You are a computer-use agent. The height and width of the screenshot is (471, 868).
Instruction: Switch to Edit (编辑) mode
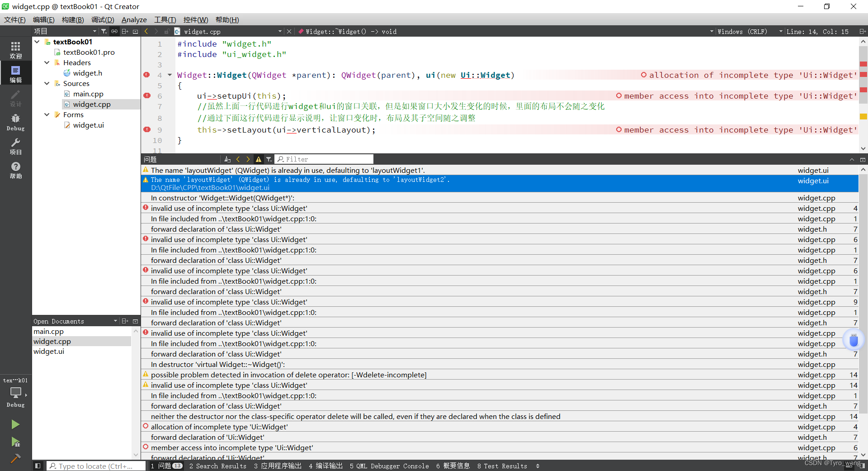pyautogui.click(x=16, y=74)
